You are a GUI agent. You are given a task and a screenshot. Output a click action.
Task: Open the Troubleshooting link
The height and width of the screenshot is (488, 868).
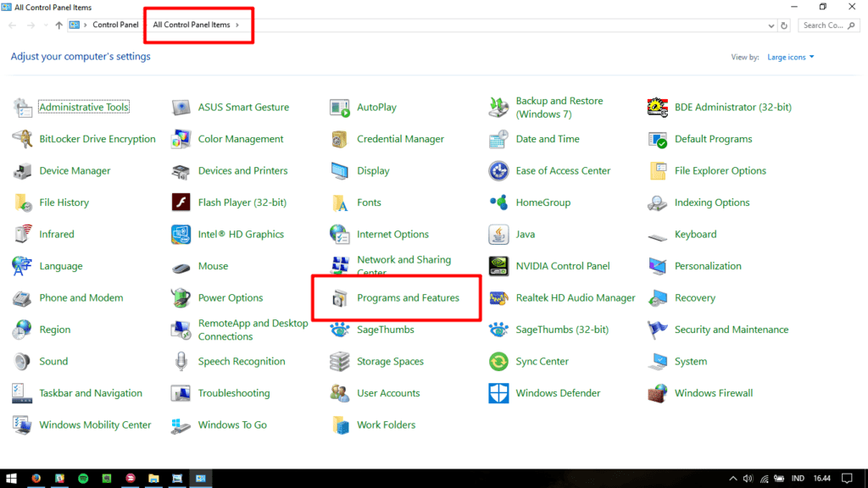pyautogui.click(x=234, y=393)
